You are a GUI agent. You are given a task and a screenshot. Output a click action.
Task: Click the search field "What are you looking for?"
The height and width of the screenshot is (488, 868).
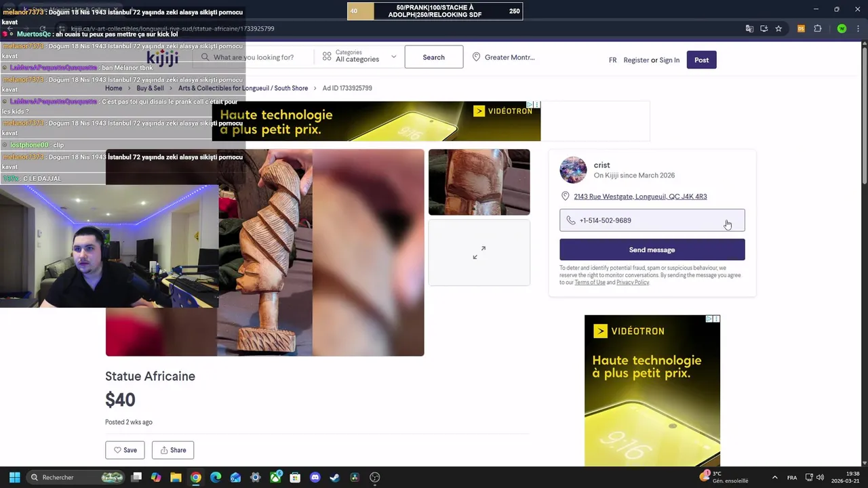pyautogui.click(x=253, y=58)
